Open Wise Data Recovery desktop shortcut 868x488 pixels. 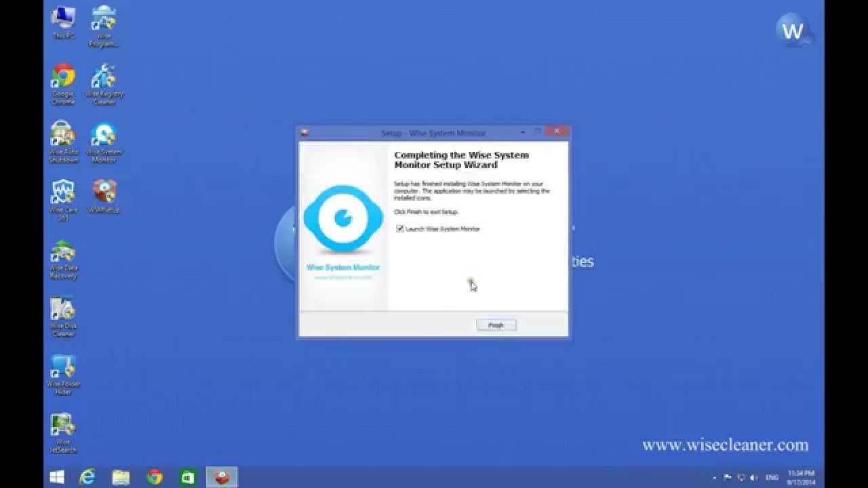click(x=63, y=258)
